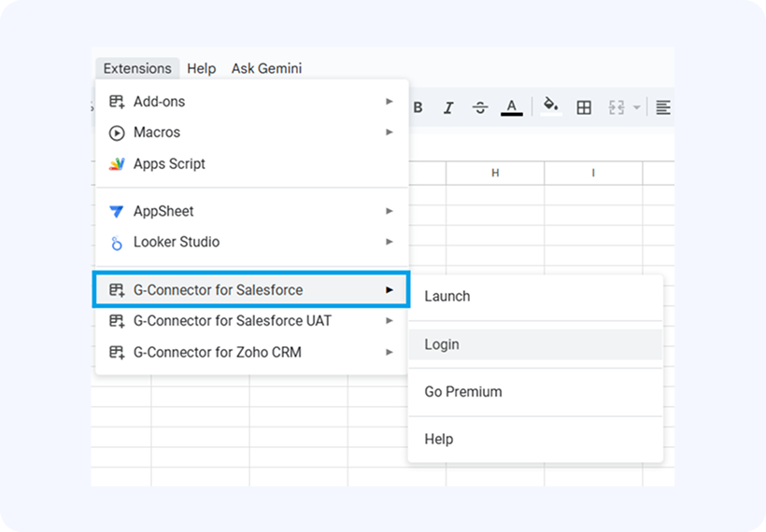This screenshot has width=766, height=532.
Task: Apply strikethrough formatting
Action: [480, 108]
